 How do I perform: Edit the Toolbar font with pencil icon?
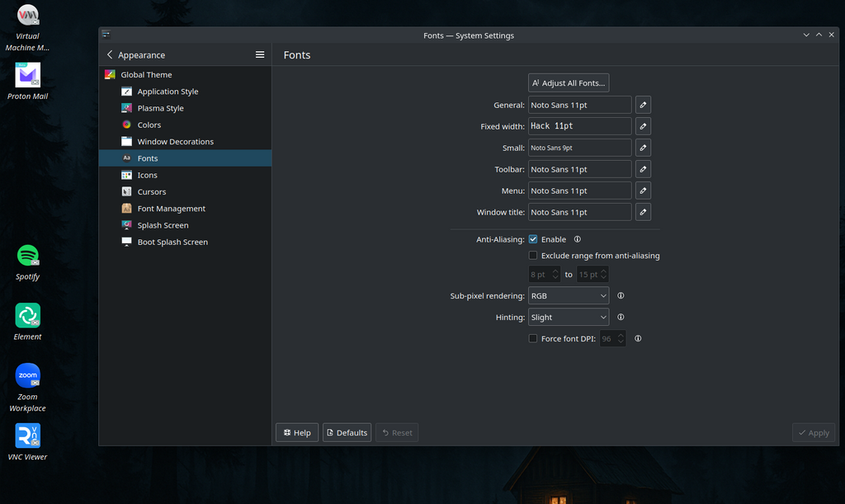click(x=643, y=169)
